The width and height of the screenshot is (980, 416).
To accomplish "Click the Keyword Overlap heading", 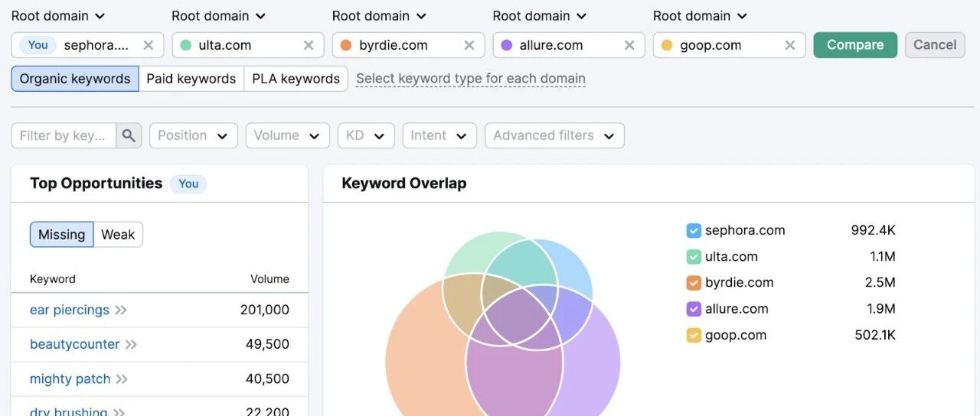I will pos(404,184).
